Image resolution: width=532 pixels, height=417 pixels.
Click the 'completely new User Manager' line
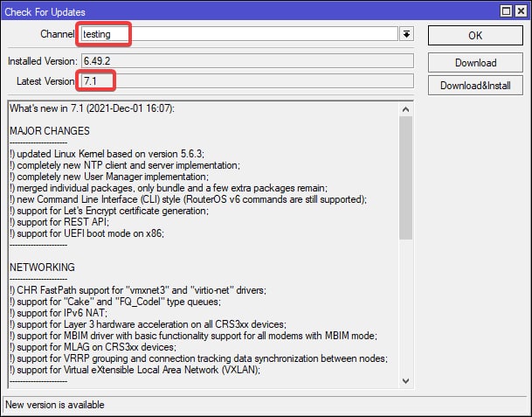coord(109,177)
